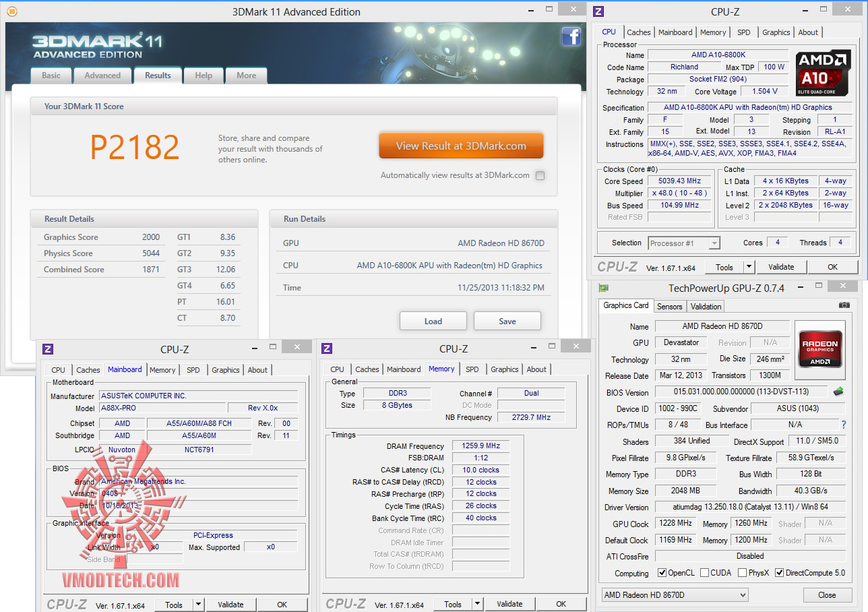Click the 3DMark 11 title bar app icon
The height and width of the screenshot is (612, 868).
[x=11, y=11]
